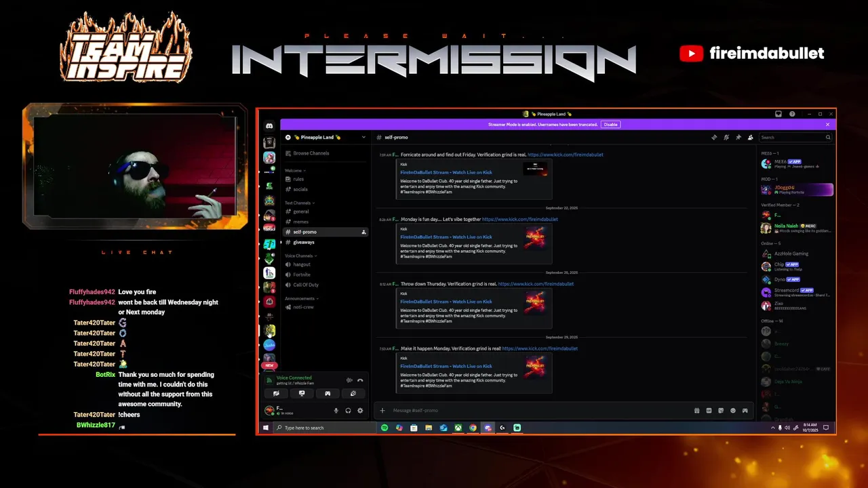Click the plus attachment button in message box
The image size is (868, 488).
coord(382,411)
